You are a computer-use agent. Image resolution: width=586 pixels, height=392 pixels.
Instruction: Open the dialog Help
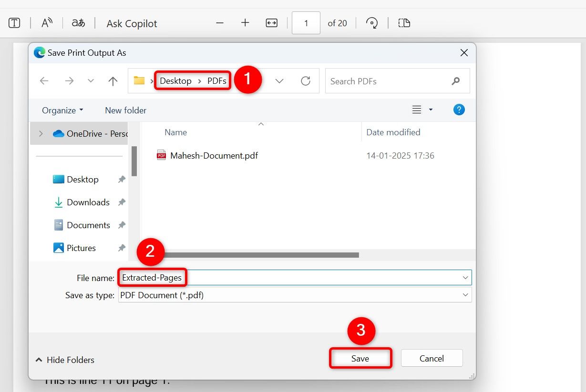459,110
